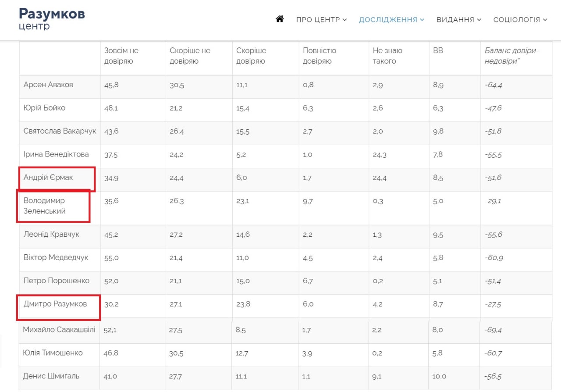Select the 'ВВ' column header
Screen dimensions: 561x392
coord(438,50)
